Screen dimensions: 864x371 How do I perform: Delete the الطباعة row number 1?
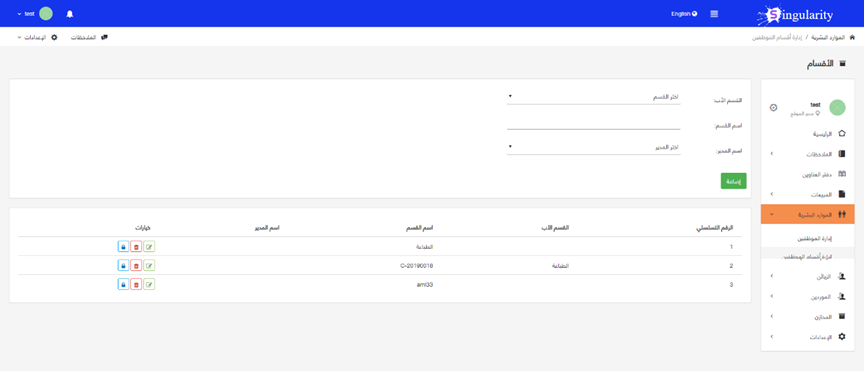pos(136,246)
